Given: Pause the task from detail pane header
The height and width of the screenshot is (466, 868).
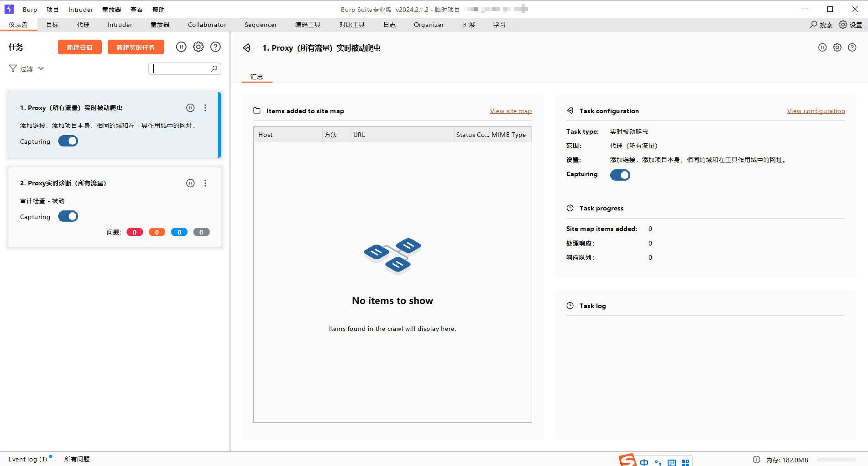Looking at the screenshot, I should click(x=822, y=47).
